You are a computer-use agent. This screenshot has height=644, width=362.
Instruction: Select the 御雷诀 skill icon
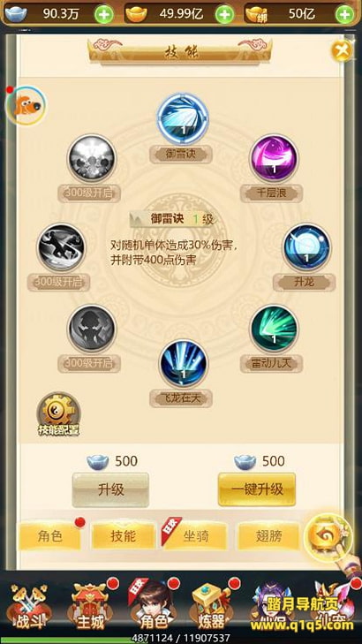[183, 117]
